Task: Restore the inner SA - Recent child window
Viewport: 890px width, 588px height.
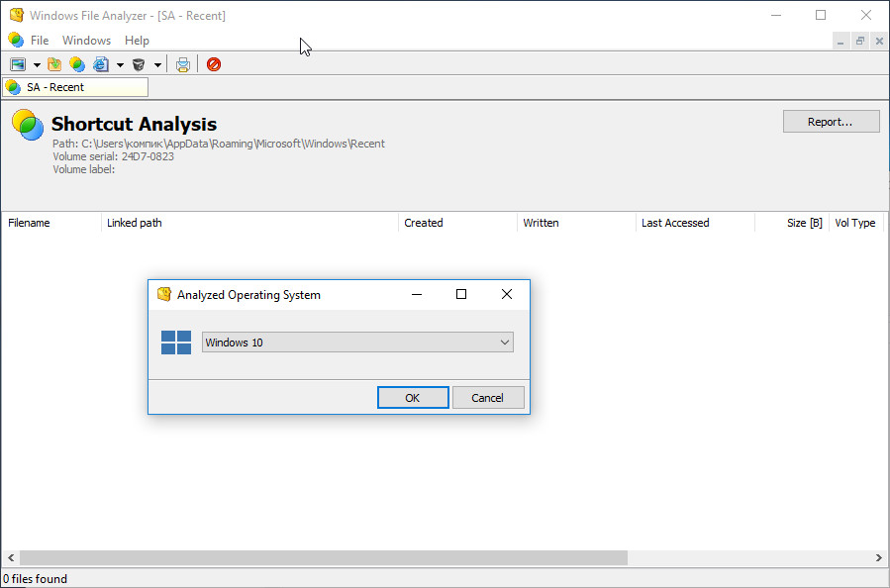Action: 860,41
